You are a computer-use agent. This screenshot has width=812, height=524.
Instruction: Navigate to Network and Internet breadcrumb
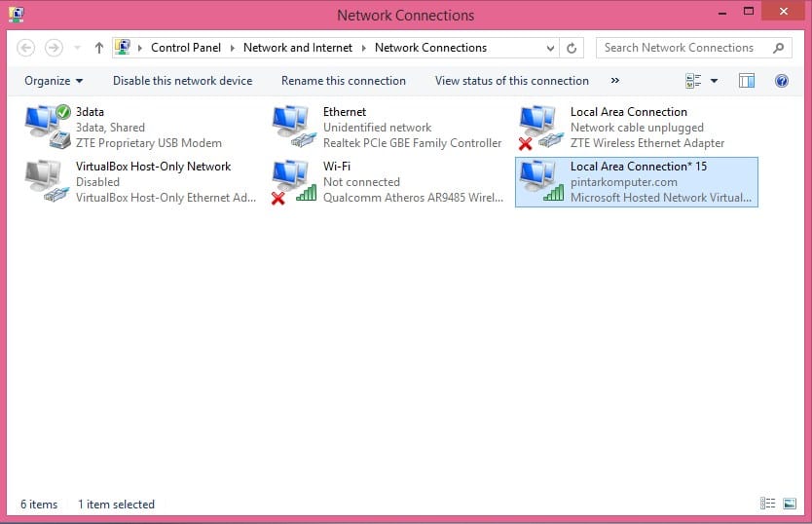[x=298, y=48]
